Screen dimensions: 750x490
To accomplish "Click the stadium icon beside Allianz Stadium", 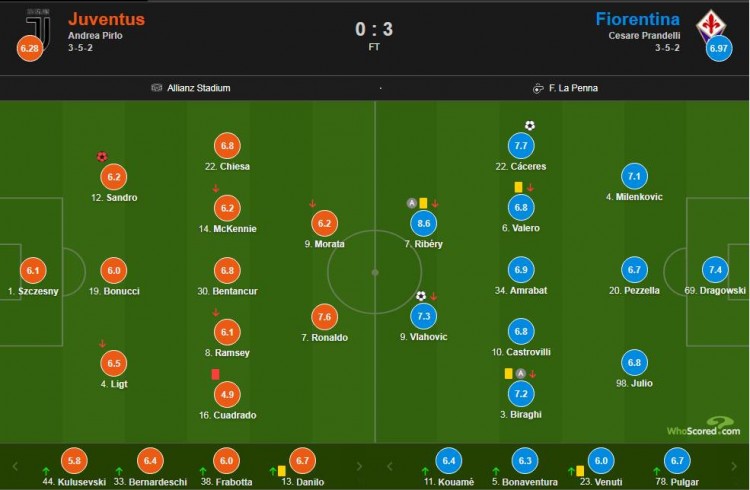I will (x=156, y=88).
